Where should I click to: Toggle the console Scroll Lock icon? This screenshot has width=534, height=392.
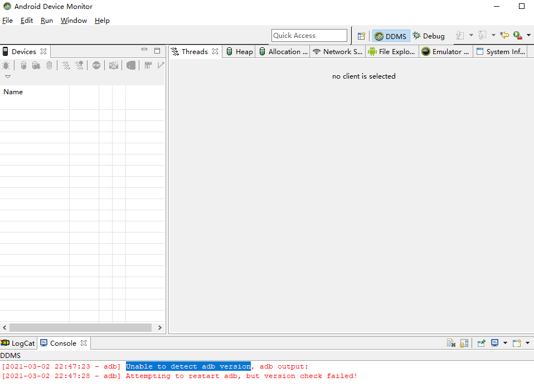pos(464,343)
